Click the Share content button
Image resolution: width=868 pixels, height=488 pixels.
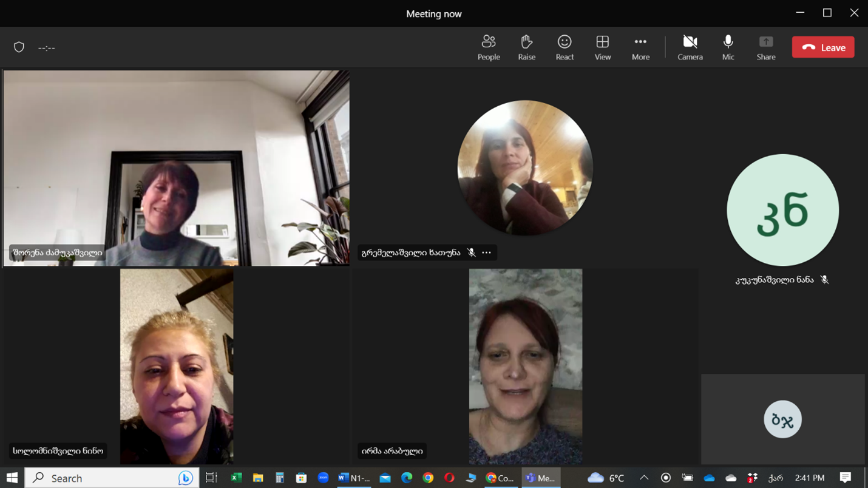click(x=765, y=47)
